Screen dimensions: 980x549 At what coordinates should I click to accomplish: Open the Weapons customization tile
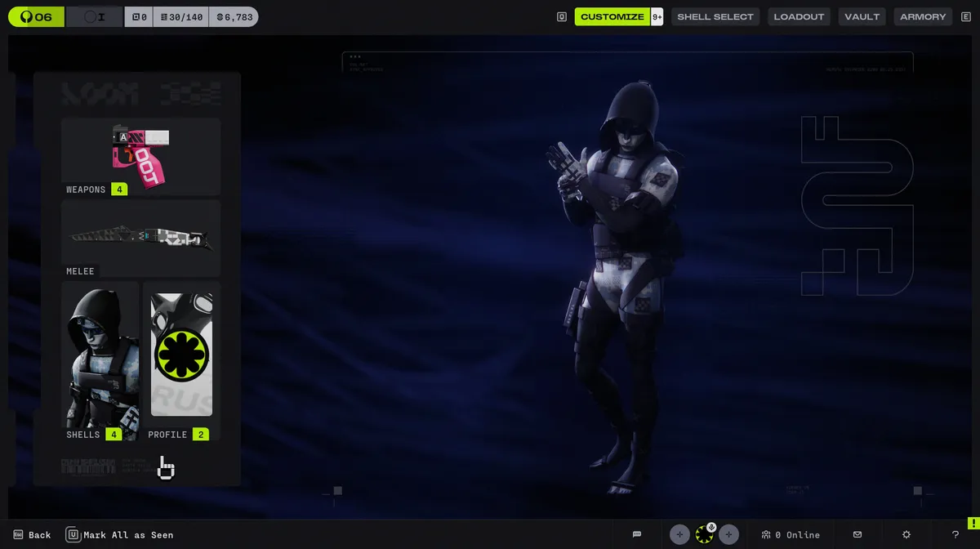[x=140, y=157]
